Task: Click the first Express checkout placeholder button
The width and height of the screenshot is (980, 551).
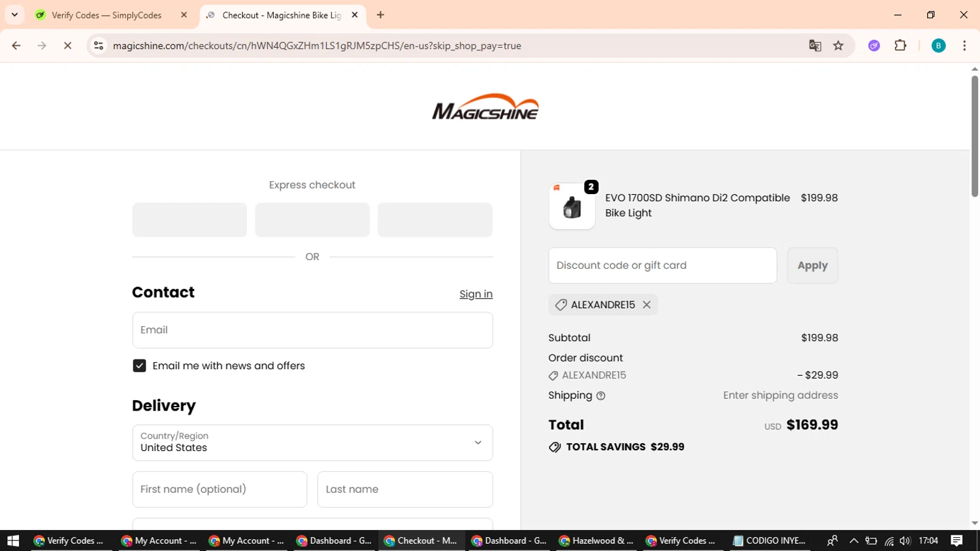Action: pos(189,220)
